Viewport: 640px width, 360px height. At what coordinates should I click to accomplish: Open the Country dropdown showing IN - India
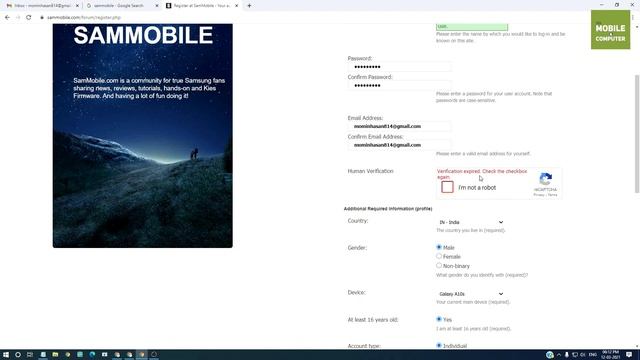[x=471, y=222]
